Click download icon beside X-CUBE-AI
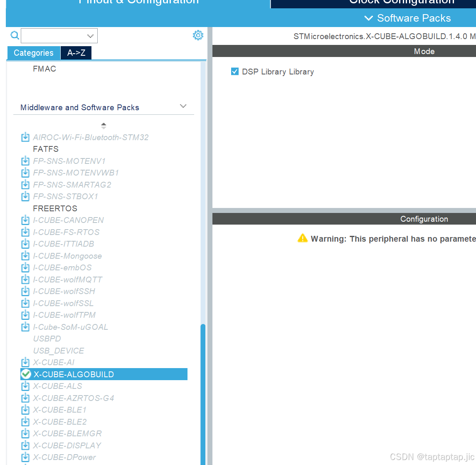The image size is (476, 465). (x=25, y=362)
